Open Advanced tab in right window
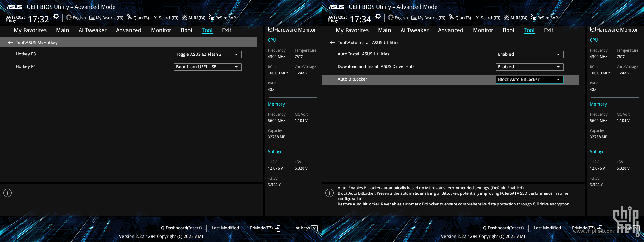The image size is (644, 242). (451, 30)
